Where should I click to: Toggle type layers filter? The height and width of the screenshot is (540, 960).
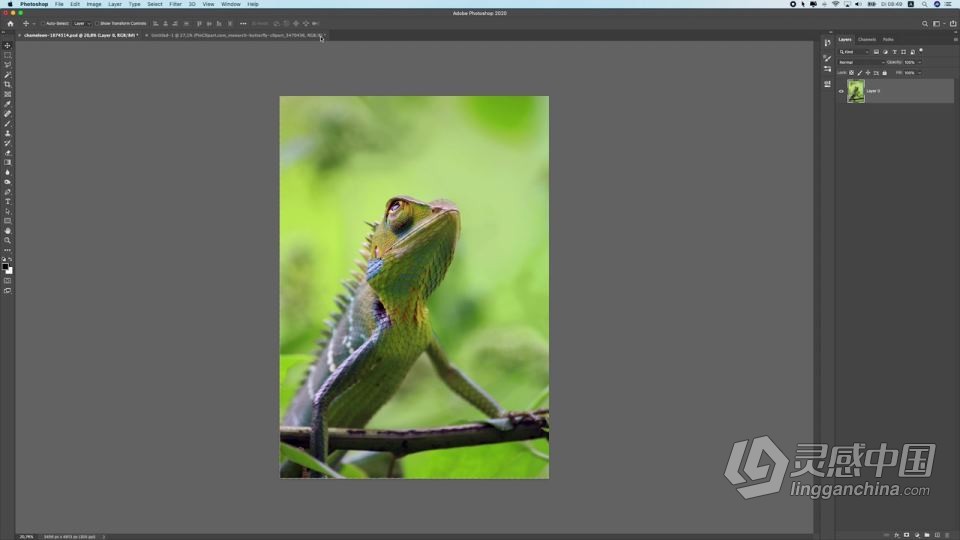coord(894,52)
